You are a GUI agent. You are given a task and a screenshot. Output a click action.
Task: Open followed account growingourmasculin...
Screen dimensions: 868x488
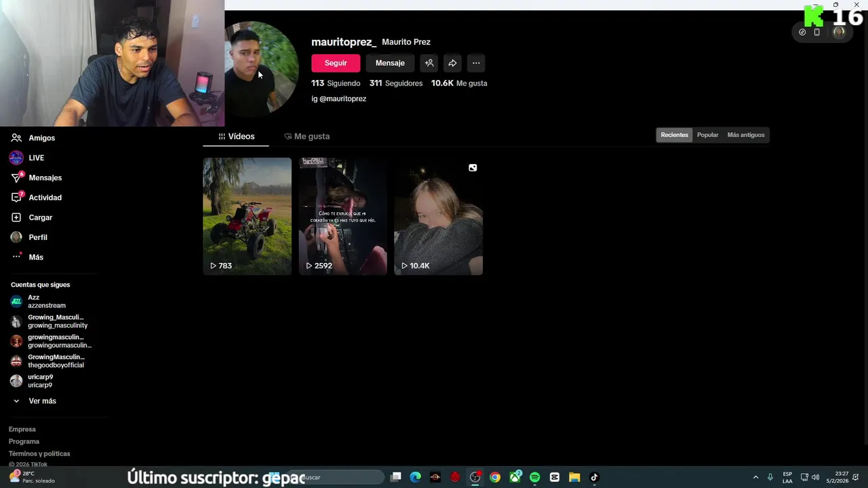click(x=51, y=341)
